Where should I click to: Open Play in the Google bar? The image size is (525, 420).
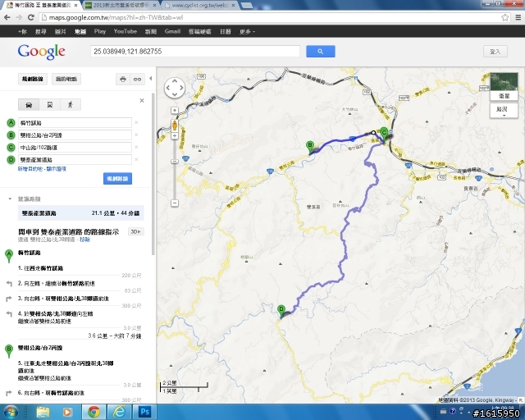[100, 31]
